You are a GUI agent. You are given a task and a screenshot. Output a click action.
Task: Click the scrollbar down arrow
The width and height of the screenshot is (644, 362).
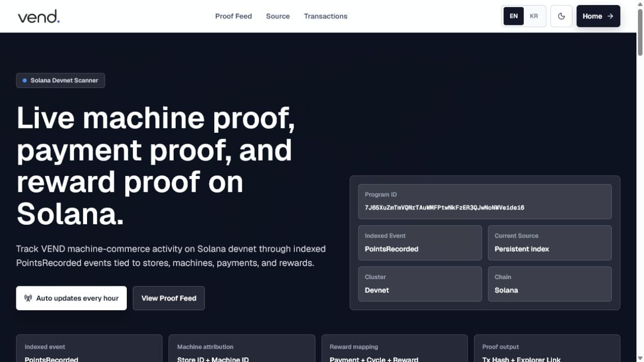(640, 358)
